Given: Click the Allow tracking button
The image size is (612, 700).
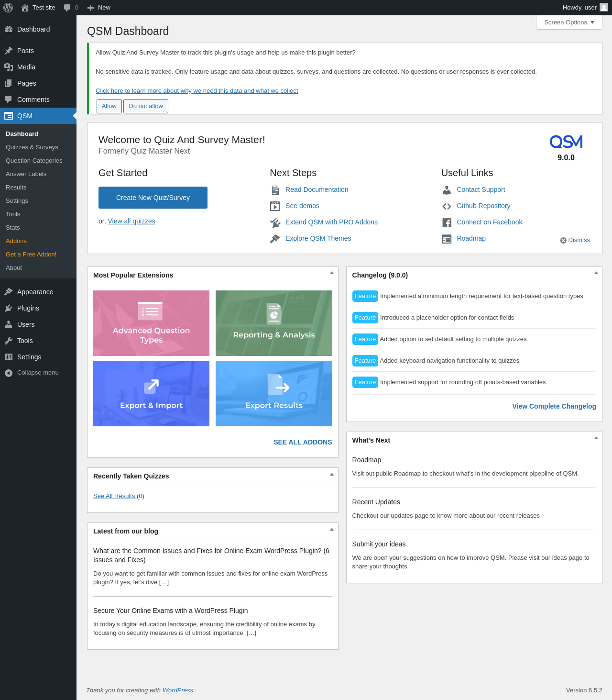Looking at the screenshot, I should click(x=109, y=106).
